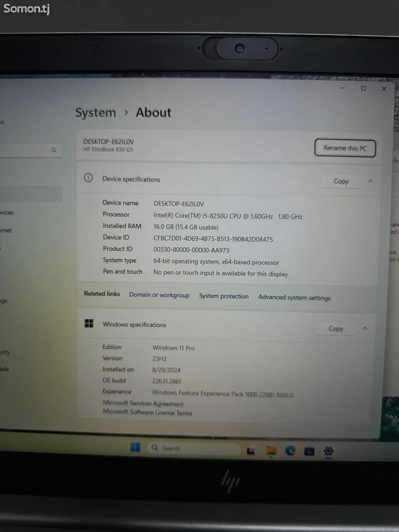Open Domain or workgroup link
The width and height of the screenshot is (399, 532).
coord(159,295)
